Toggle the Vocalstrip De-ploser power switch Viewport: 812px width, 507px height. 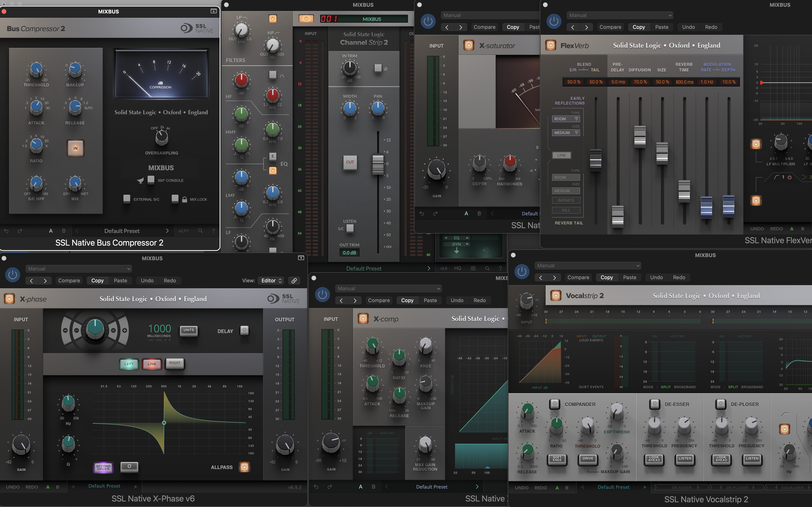click(x=720, y=404)
